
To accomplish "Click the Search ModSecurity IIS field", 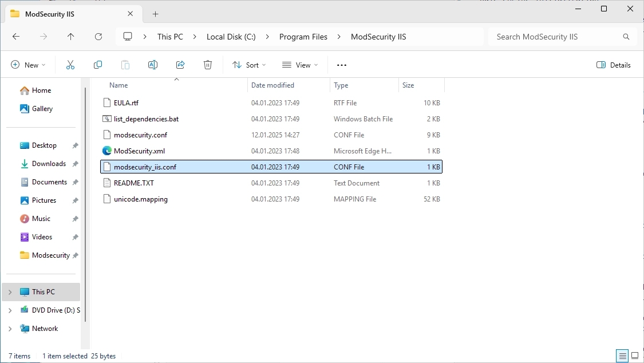I will (555, 37).
